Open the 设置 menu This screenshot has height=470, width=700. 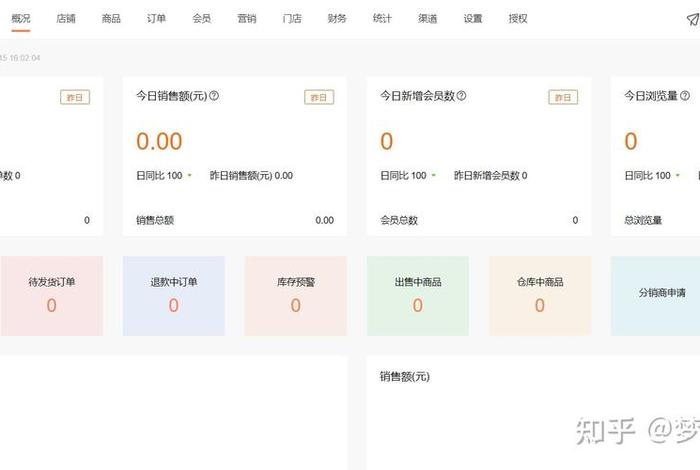click(473, 18)
